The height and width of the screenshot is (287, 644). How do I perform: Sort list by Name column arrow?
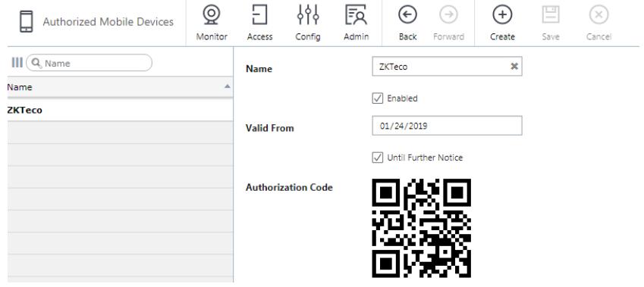227,86
